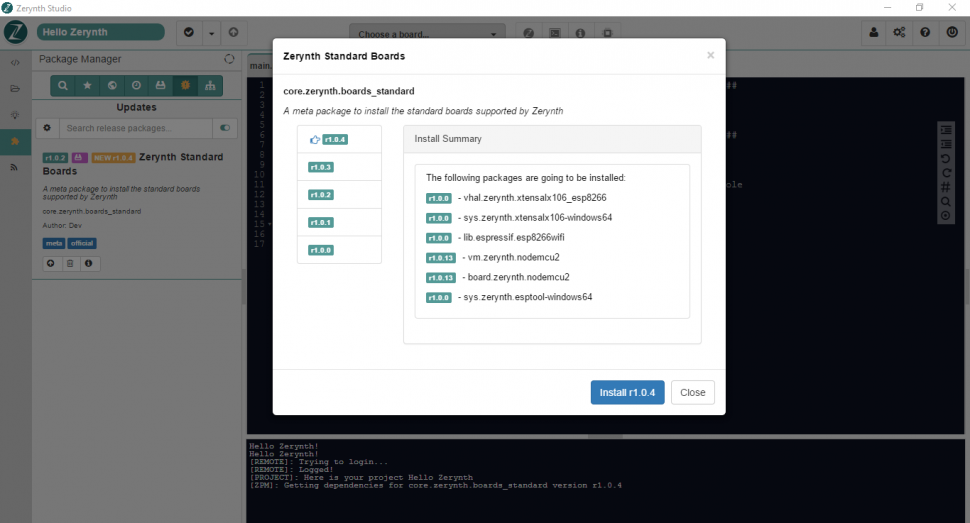
Task: Toggle the switch beside package search field
Action: point(225,128)
